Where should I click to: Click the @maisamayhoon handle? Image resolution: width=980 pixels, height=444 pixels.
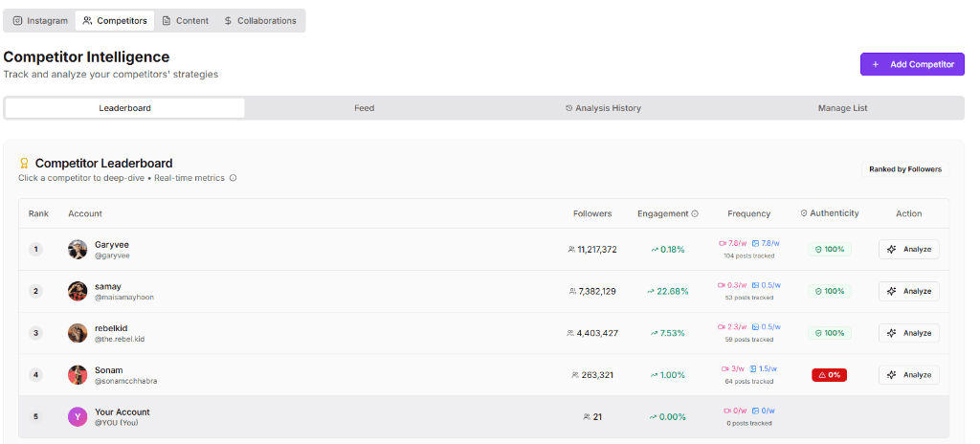point(124,298)
